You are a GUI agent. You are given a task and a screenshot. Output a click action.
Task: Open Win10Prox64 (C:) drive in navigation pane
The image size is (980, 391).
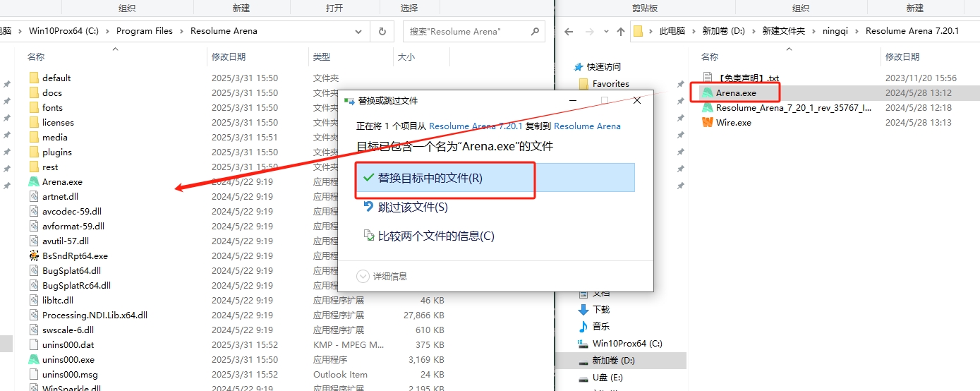619,343
